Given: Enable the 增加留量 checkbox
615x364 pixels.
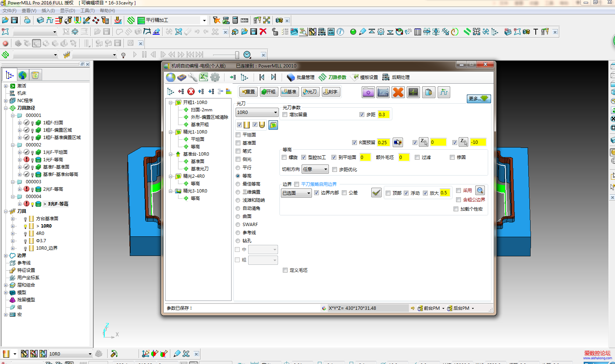Looking at the screenshot, I should 285,115.
